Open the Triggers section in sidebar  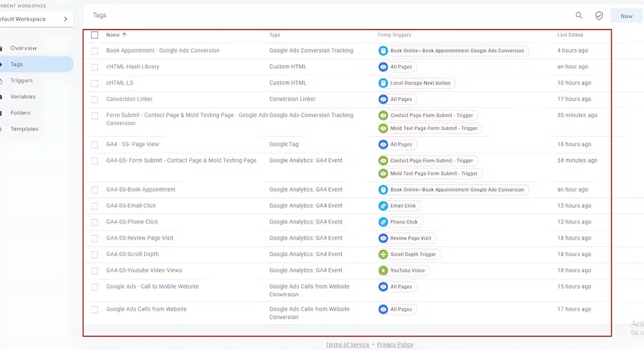coord(22,80)
